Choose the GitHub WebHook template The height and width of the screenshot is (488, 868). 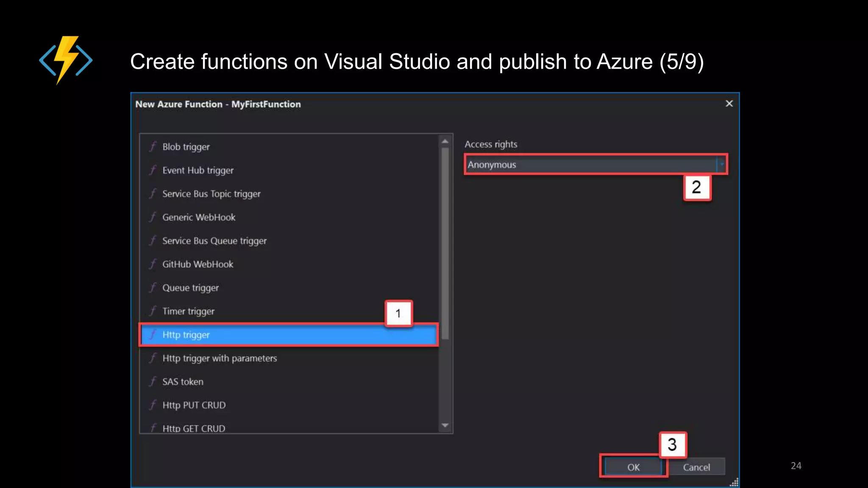pyautogui.click(x=290, y=264)
